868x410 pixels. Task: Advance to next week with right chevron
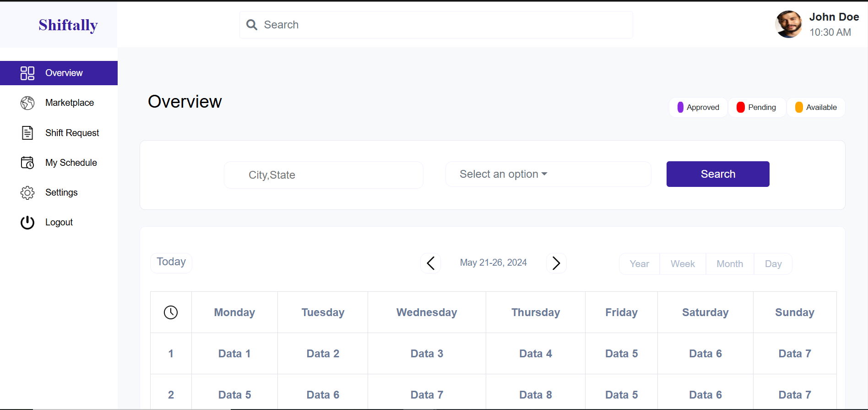click(556, 263)
